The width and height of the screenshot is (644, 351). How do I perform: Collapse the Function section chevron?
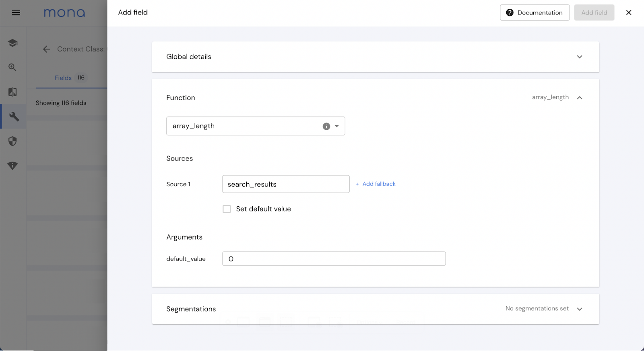[580, 98]
